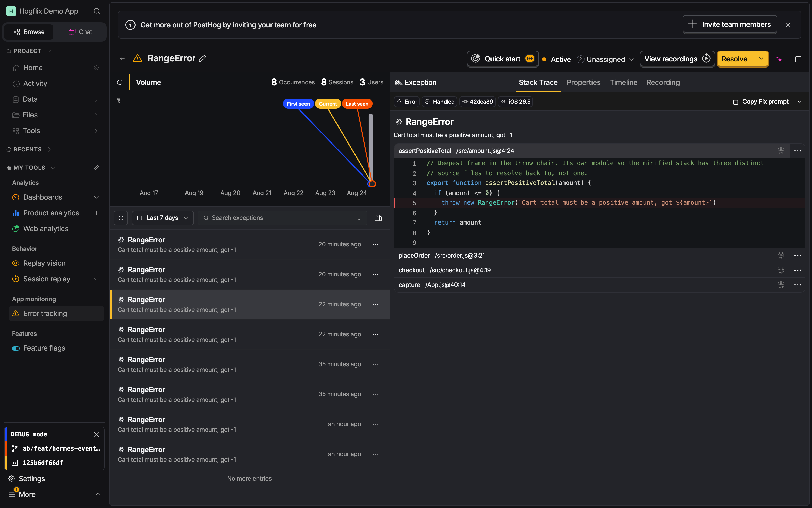The width and height of the screenshot is (812, 508).
Task: Expand Dashboards chevron
Action: (96, 197)
